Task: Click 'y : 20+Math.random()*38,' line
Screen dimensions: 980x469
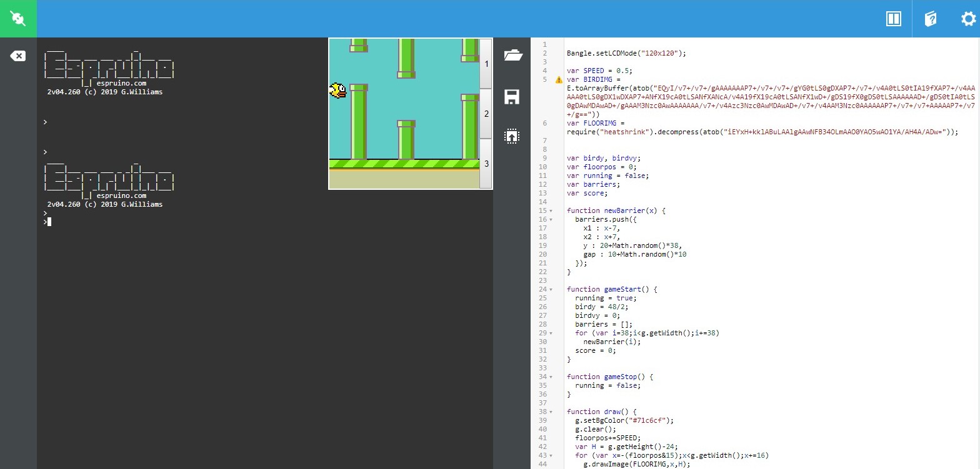Action: [632, 245]
